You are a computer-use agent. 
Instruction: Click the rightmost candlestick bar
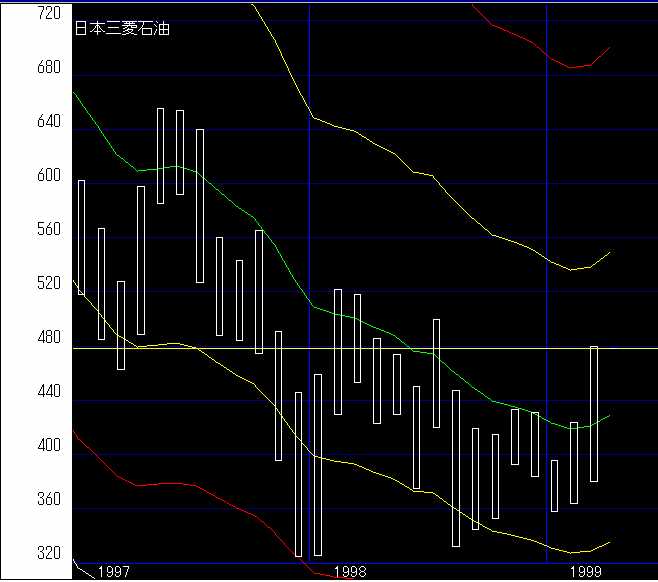594,413
